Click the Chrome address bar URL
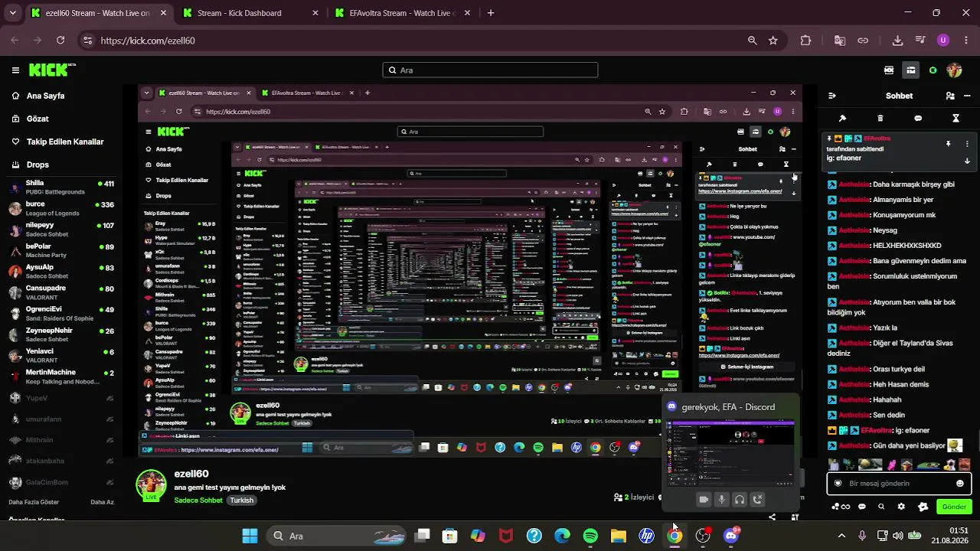This screenshot has height=551, width=980. tap(148, 41)
